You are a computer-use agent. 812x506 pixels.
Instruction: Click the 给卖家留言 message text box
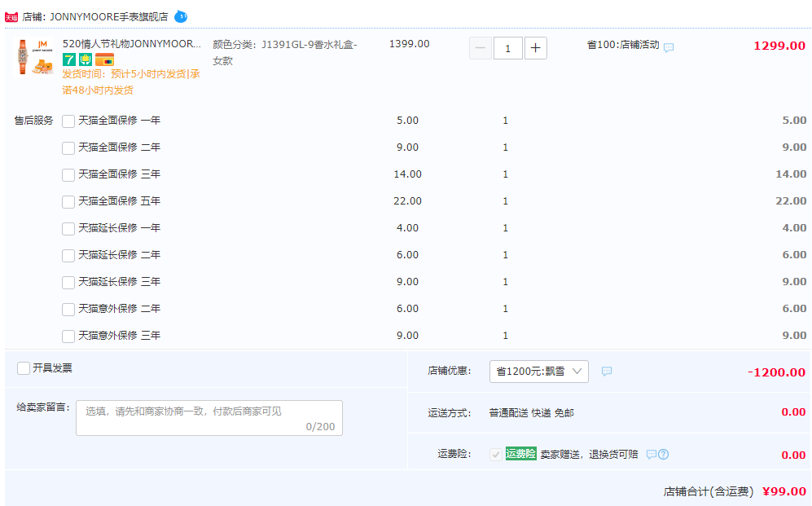(209, 418)
